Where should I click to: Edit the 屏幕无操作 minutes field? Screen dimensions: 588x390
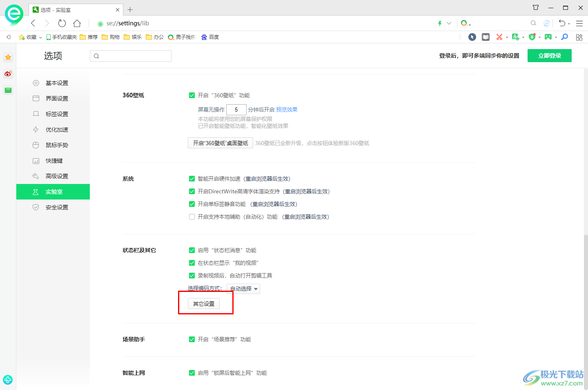236,110
